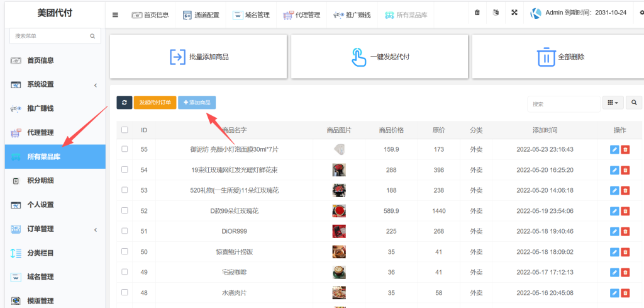Open the 首页信息 top tab

(150, 15)
